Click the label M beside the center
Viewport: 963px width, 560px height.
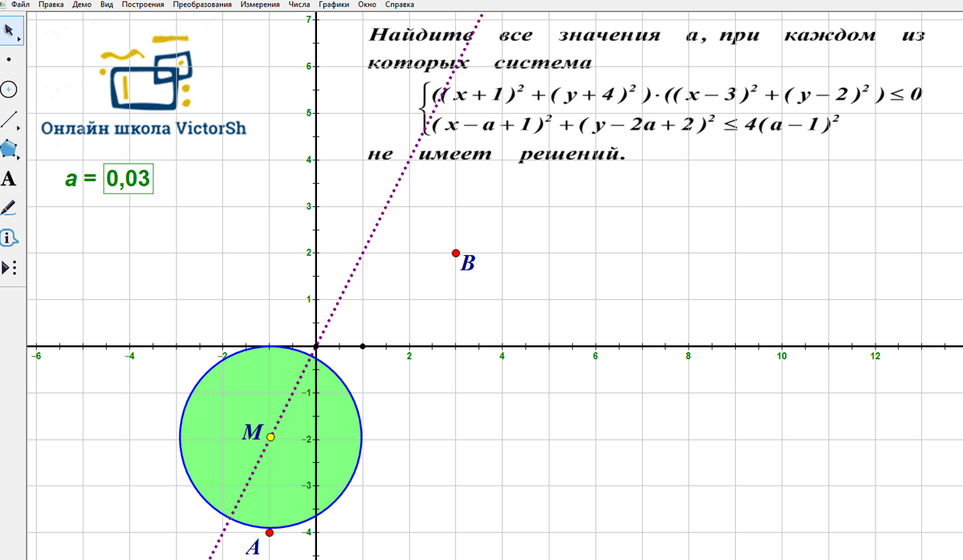pyautogui.click(x=252, y=433)
